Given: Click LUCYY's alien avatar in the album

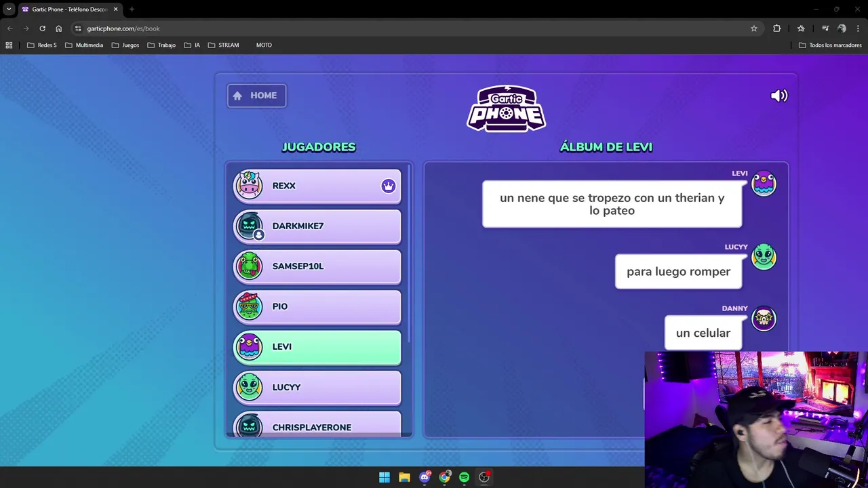Looking at the screenshot, I should click(x=764, y=258).
